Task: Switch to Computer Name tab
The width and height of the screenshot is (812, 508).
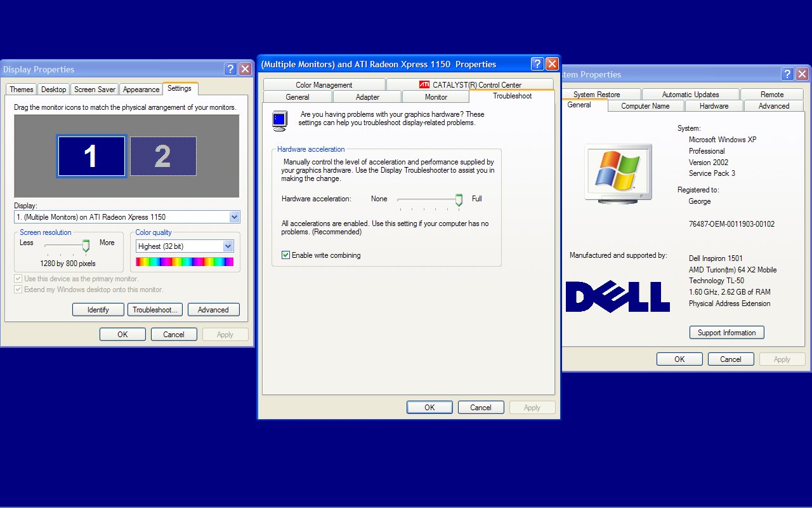Action: 645,106
